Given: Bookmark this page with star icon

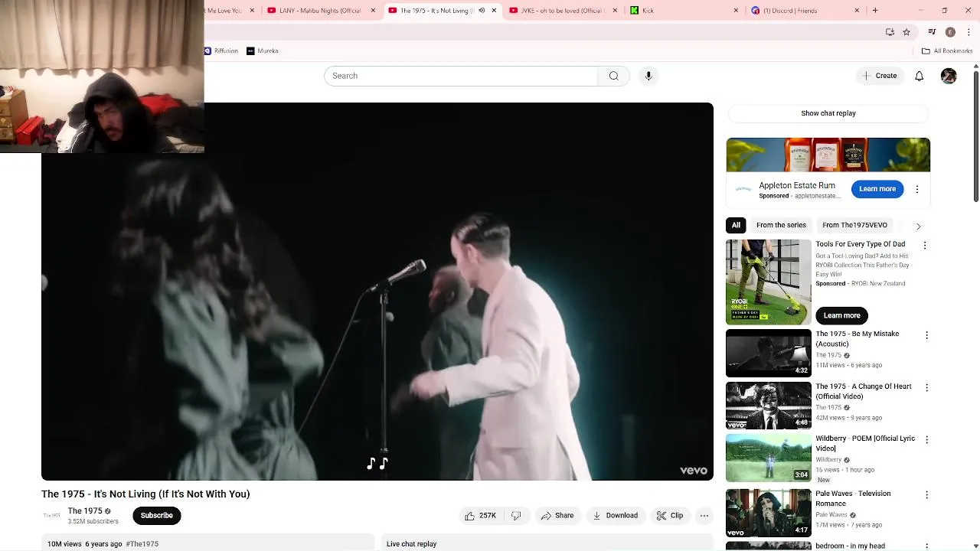Looking at the screenshot, I should 906,32.
